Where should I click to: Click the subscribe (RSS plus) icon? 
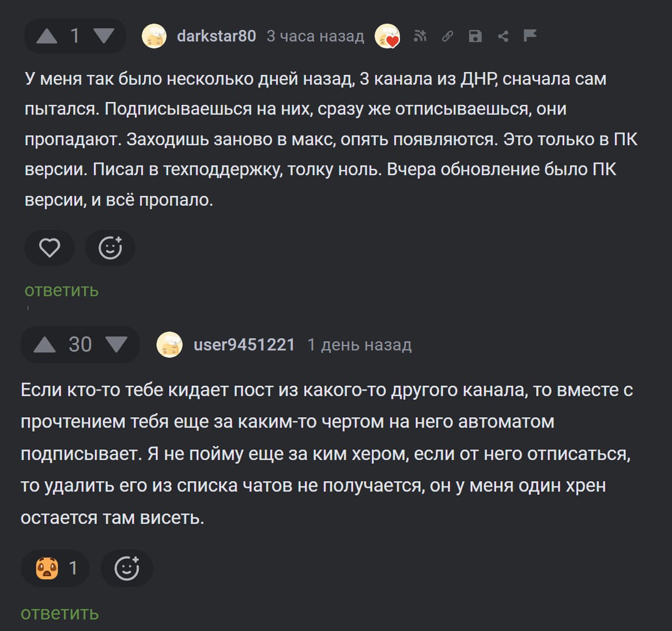pos(420,36)
